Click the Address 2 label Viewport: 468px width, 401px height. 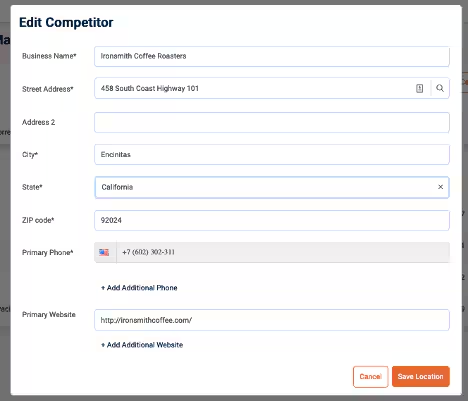click(38, 122)
